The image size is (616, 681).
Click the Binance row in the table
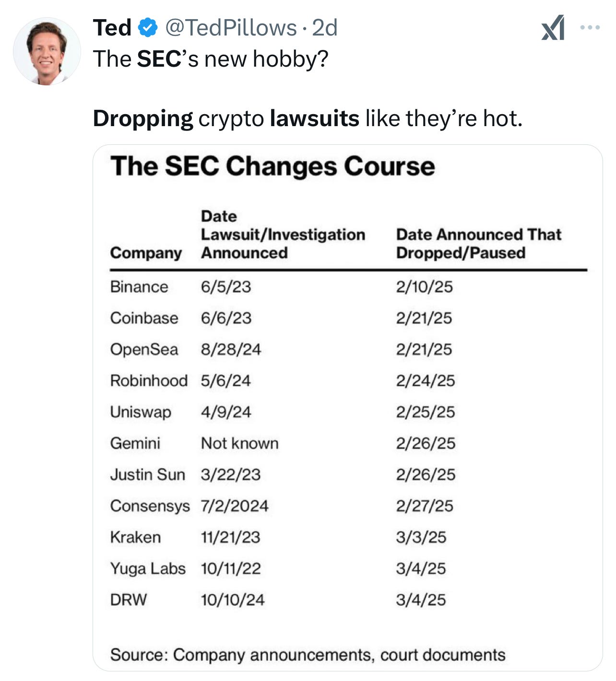click(x=348, y=287)
